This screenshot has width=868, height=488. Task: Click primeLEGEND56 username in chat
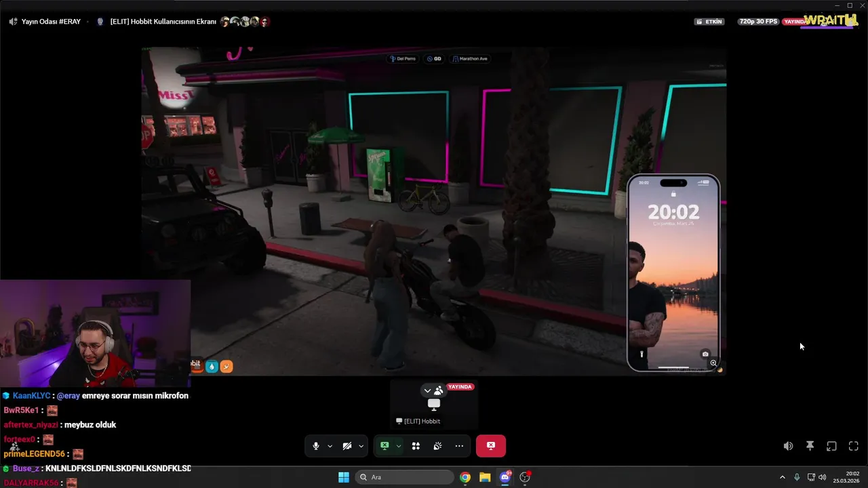(34, 454)
